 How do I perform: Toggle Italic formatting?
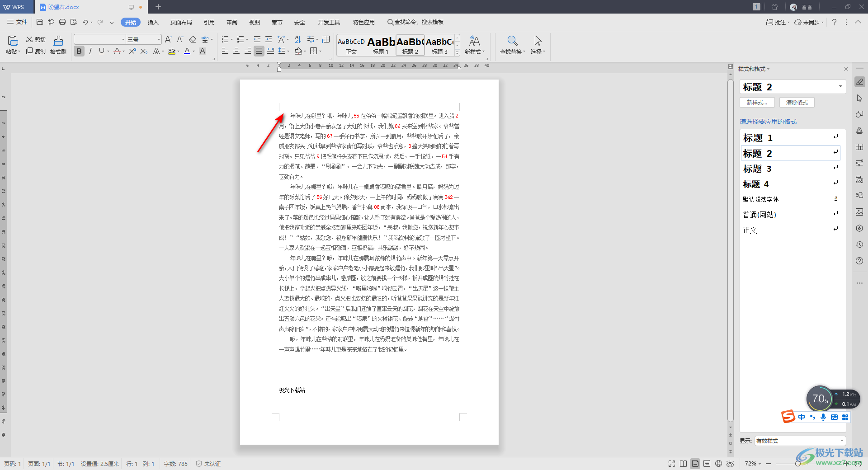click(90, 51)
